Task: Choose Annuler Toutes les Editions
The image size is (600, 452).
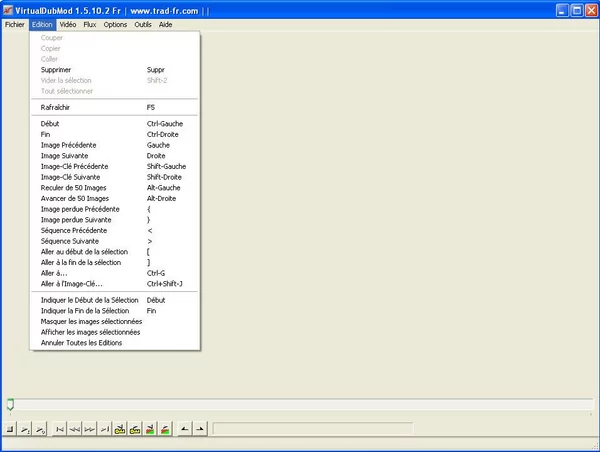Action: [115, 343]
